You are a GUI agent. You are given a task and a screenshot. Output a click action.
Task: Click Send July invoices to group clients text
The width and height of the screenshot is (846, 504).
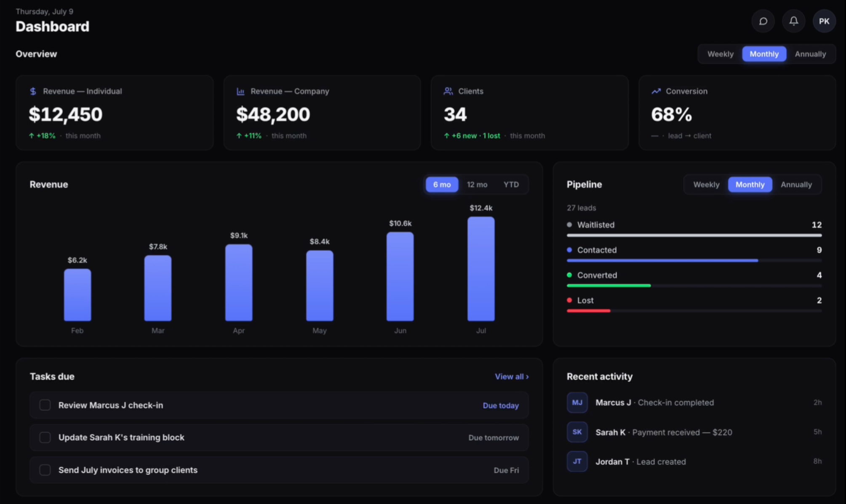(128, 470)
